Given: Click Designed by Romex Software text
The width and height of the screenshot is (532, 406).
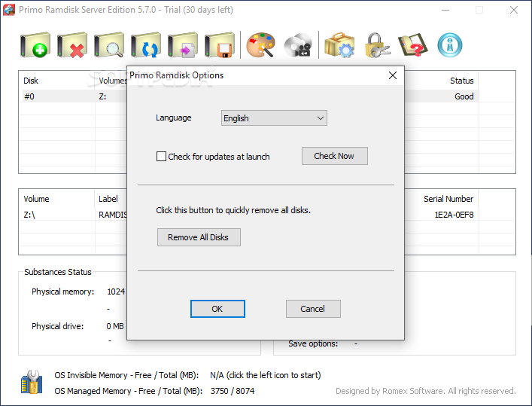Looking at the screenshot, I should tap(425, 391).
